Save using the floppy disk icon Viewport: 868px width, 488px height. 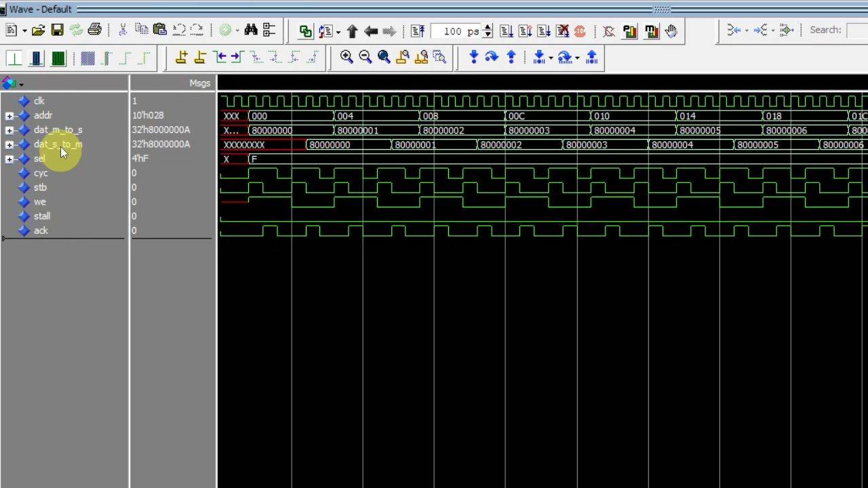pyautogui.click(x=57, y=30)
